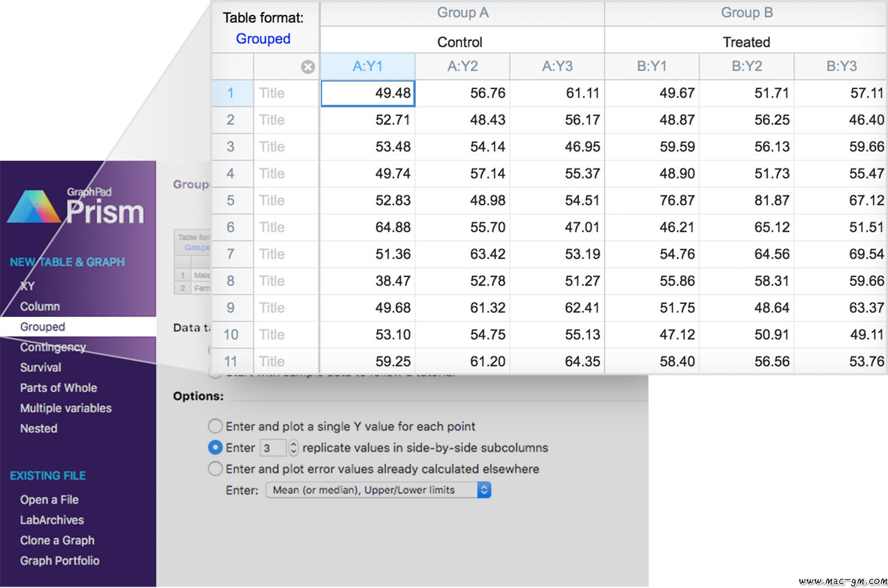Click row 5 number header
The height and width of the screenshot is (588, 888).
click(231, 201)
